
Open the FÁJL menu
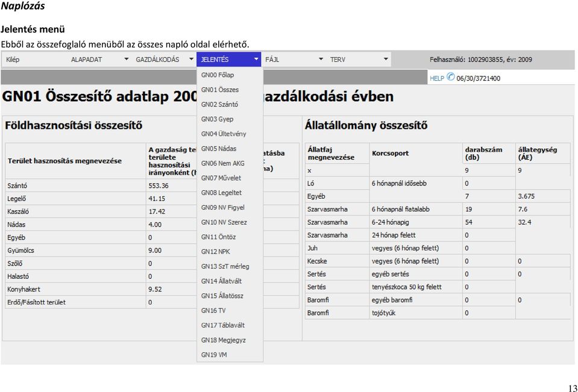coord(272,60)
